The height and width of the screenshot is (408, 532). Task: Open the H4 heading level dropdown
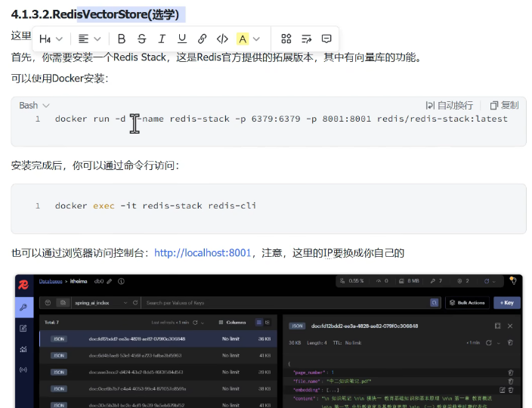[51, 39]
